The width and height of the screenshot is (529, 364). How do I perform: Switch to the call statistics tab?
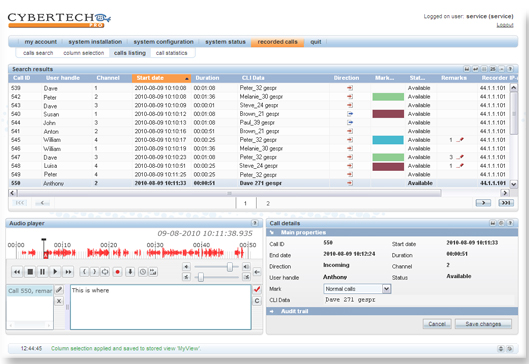[x=171, y=53]
